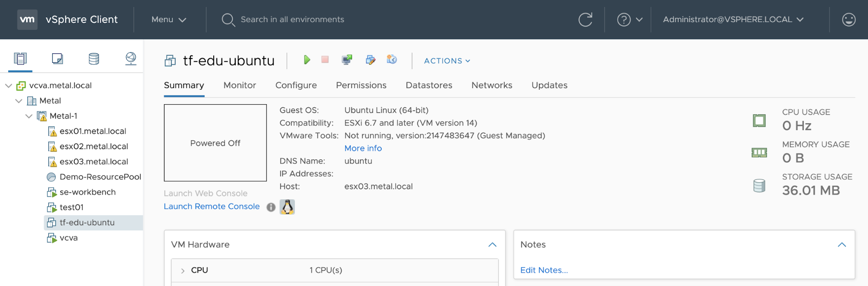Click the refresh icon in header

tap(585, 20)
